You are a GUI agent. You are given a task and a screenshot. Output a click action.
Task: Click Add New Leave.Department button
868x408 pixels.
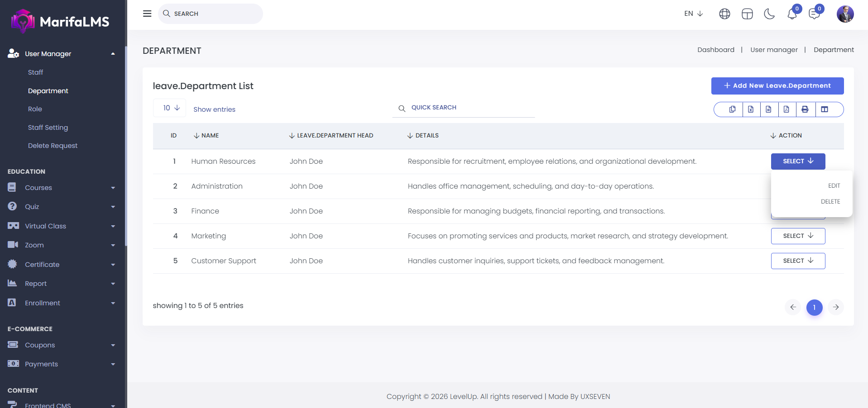777,86
